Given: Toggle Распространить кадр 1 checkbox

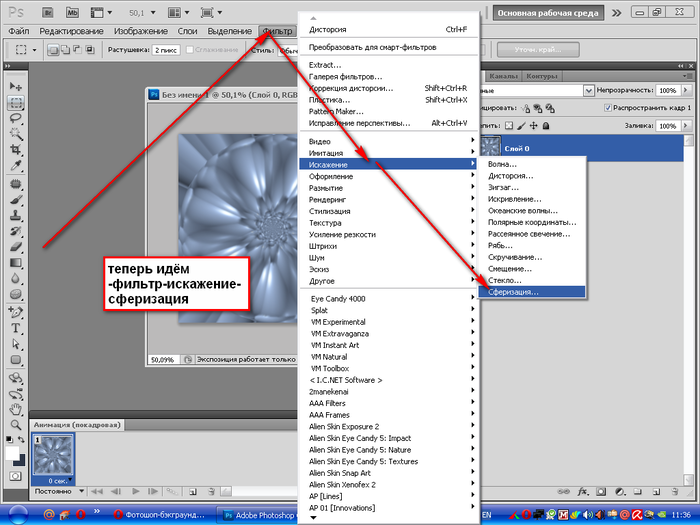Looking at the screenshot, I should (608, 108).
